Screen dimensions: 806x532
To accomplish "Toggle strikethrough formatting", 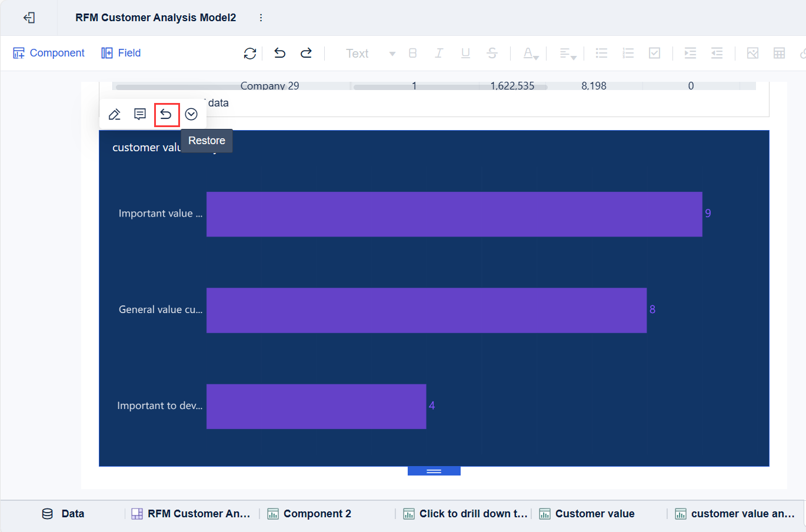I will (x=492, y=54).
